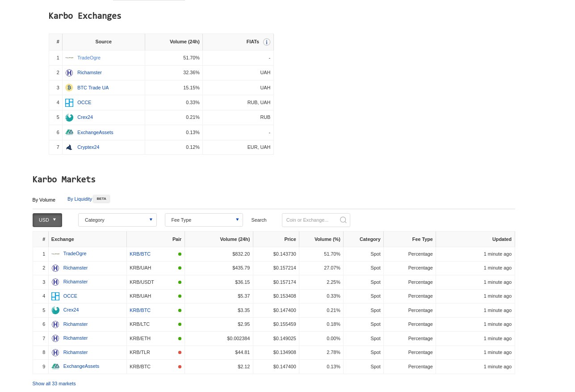575x392 pixels.
Task: Click the $0.143730 price value
Action: tap(285, 254)
